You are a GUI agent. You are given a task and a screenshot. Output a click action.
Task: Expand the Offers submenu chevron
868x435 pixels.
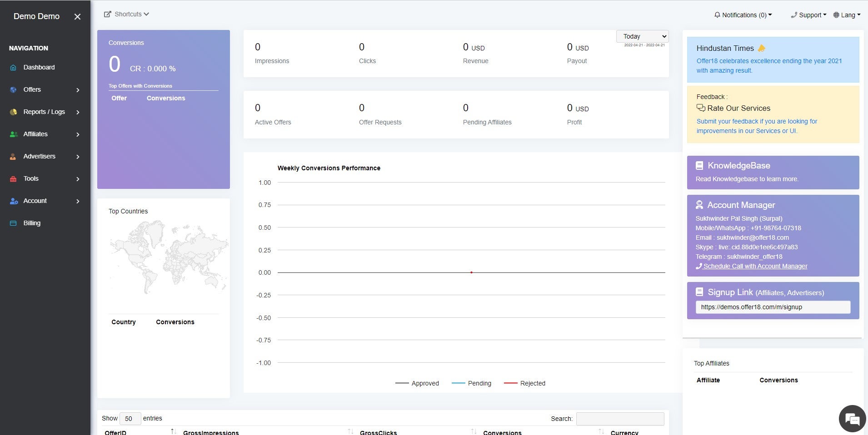click(78, 90)
